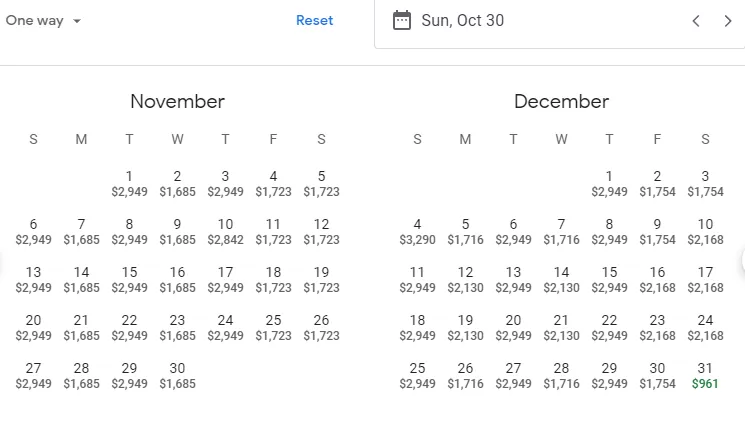Viewport: 745px width, 423px height.
Task: Advance to next day with right chevron
Action: (727, 21)
